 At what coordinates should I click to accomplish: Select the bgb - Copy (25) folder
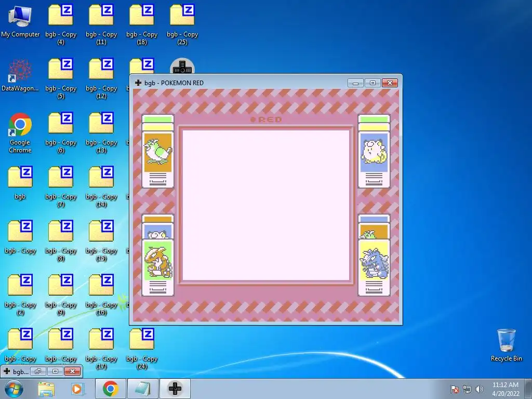click(182, 24)
